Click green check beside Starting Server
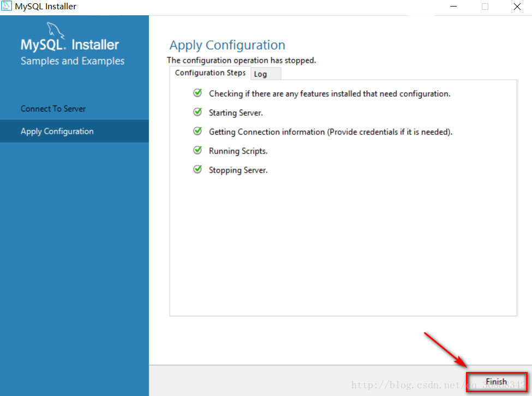 click(x=198, y=112)
